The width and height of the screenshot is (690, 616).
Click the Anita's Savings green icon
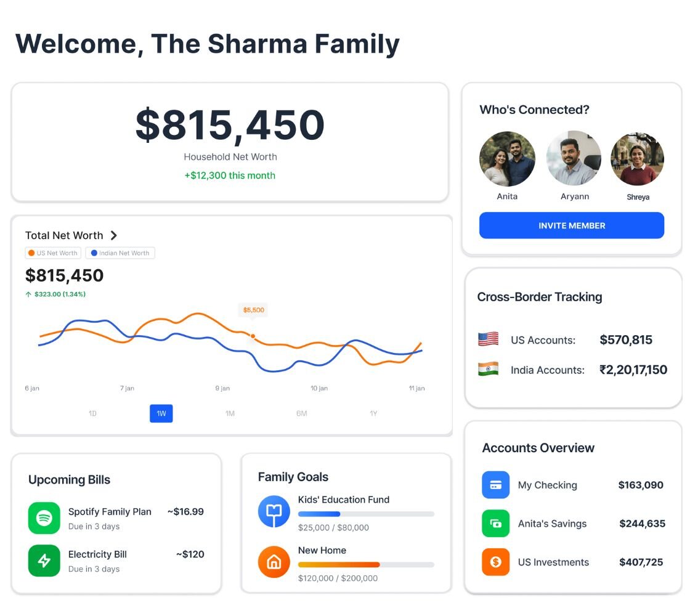(x=496, y=524)
